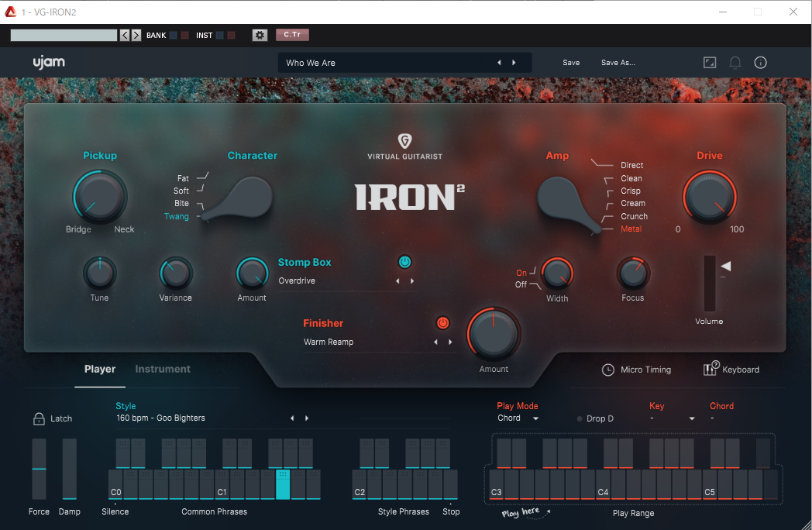This screenshot has height=530, width=812.
Task: Select the Crunch amp type
Action: [634, 216]
